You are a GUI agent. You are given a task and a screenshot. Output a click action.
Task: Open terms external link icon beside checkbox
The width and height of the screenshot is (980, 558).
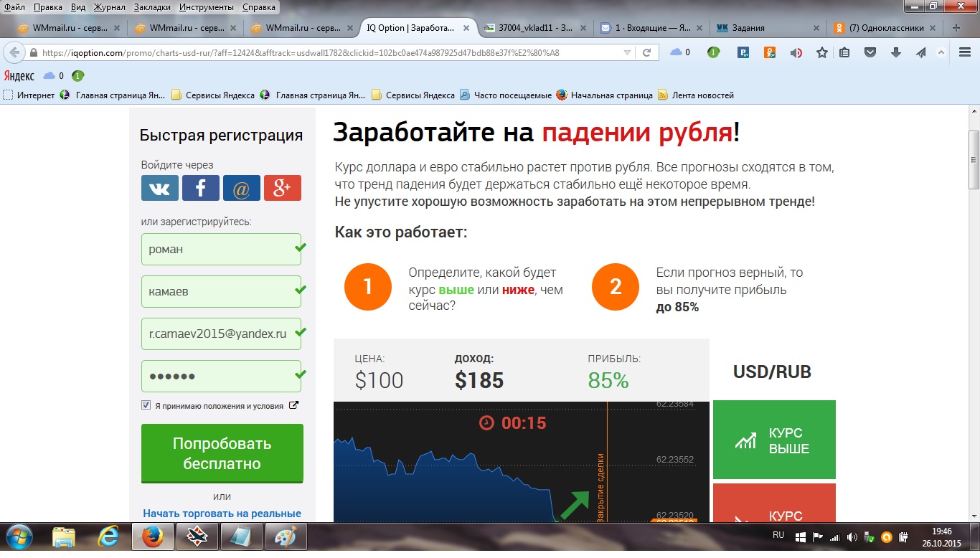[293, 405]
